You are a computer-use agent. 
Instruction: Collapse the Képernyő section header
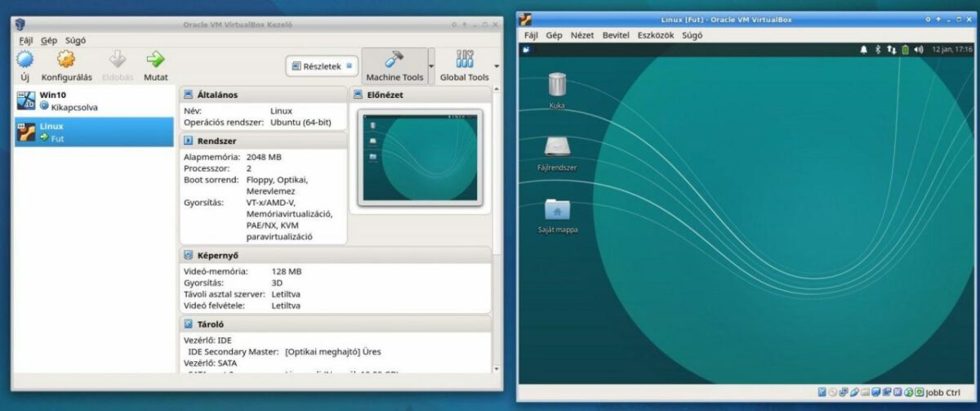(x=336, y=255)
